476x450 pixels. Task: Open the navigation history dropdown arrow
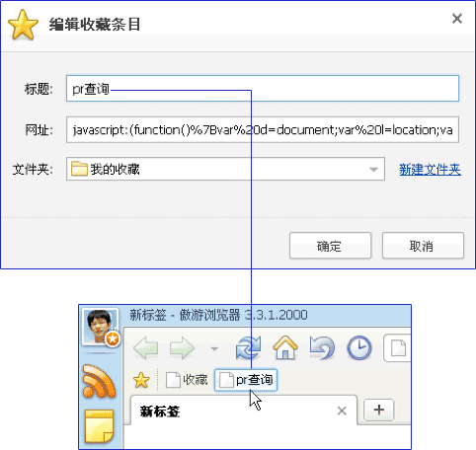[x=214, y=348]
